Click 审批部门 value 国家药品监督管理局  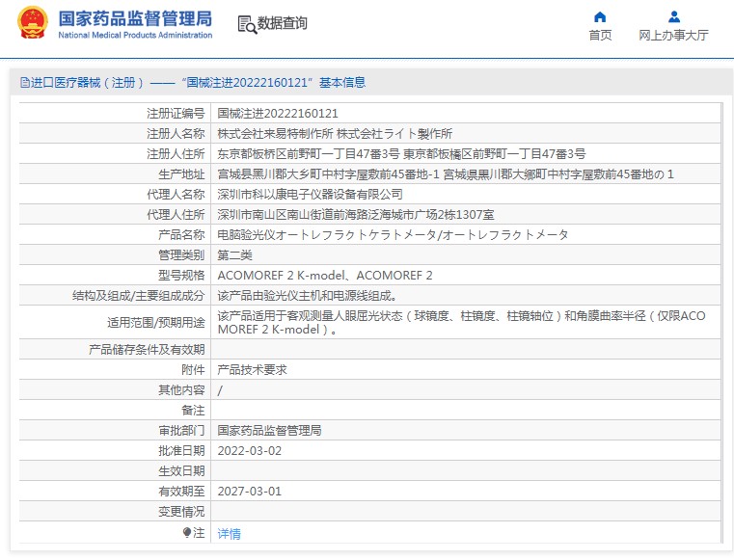coord(270,431)
